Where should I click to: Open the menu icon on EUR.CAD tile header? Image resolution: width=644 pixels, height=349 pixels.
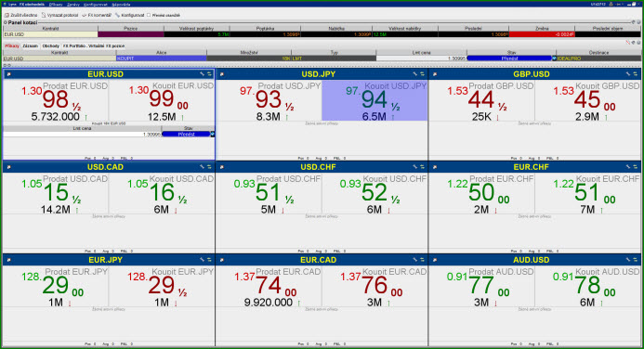[x=423, y=260]
